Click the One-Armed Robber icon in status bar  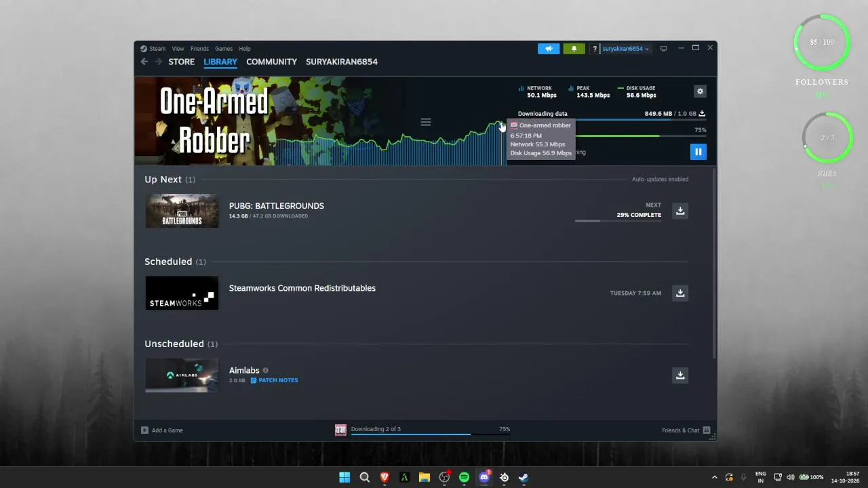pos(340,430)
